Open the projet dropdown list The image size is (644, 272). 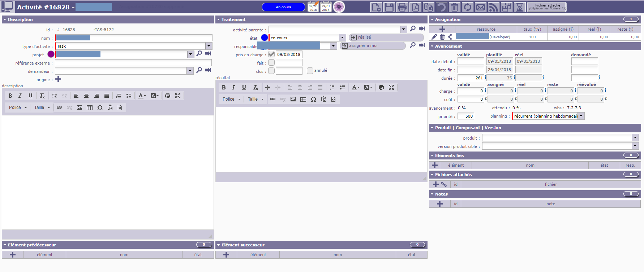click(191, 54)
